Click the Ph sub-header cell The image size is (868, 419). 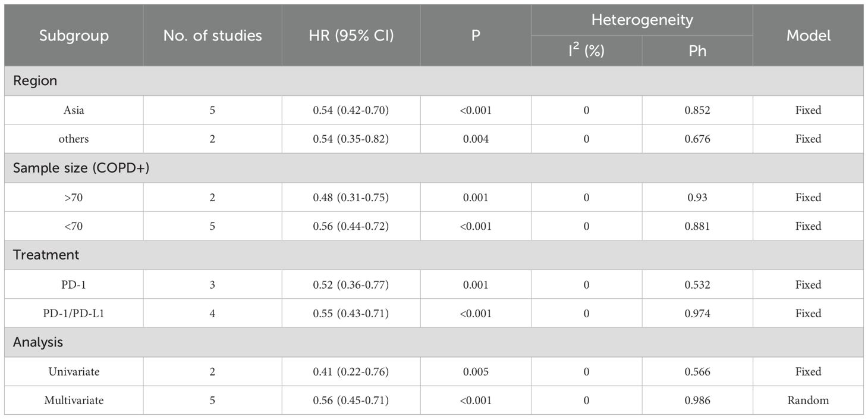697,51
